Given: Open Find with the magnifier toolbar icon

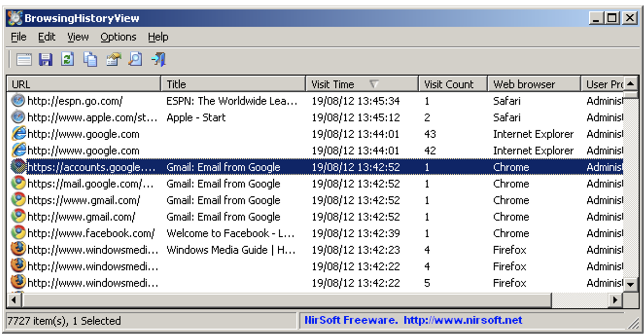Looking at the screenshot, I should tap(135, 59).
